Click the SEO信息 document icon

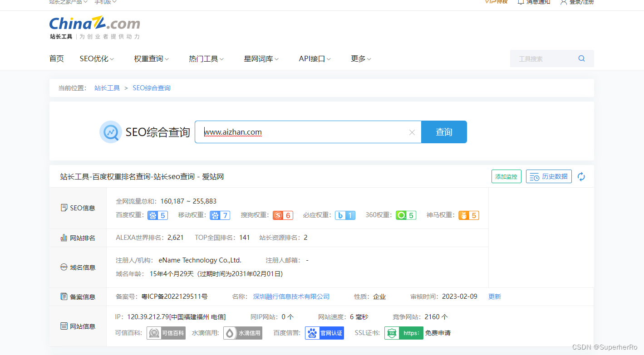(64, 208)
